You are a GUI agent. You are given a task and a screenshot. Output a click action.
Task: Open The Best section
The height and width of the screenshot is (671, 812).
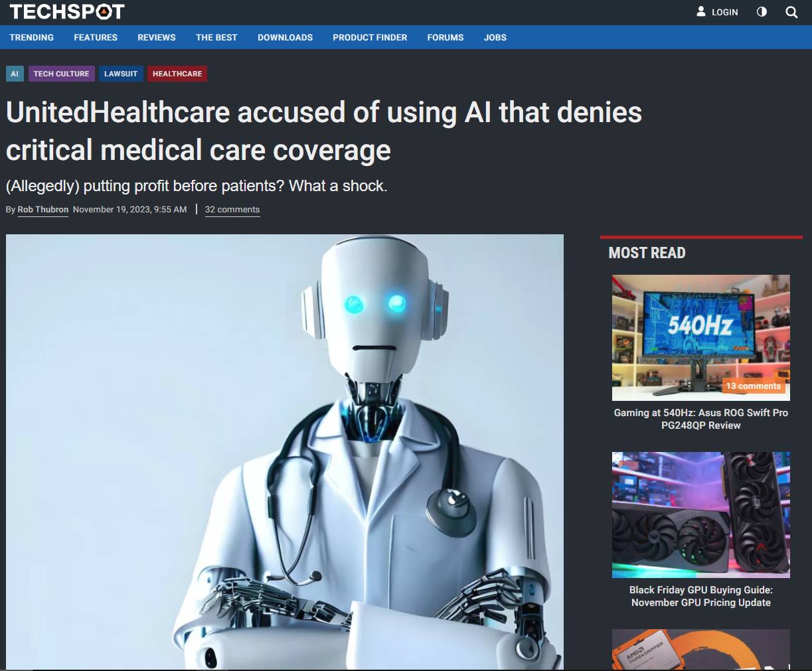tap(216, 37)
